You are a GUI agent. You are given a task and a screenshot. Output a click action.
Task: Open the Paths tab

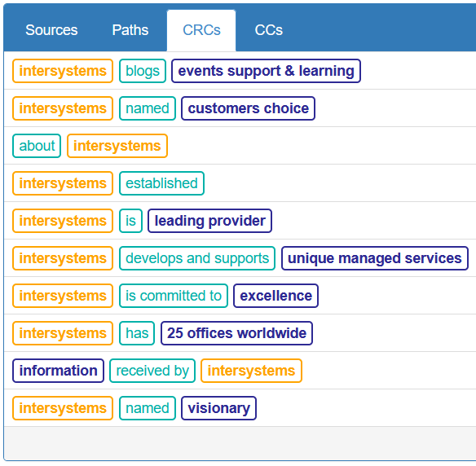[x=130, y=30]
